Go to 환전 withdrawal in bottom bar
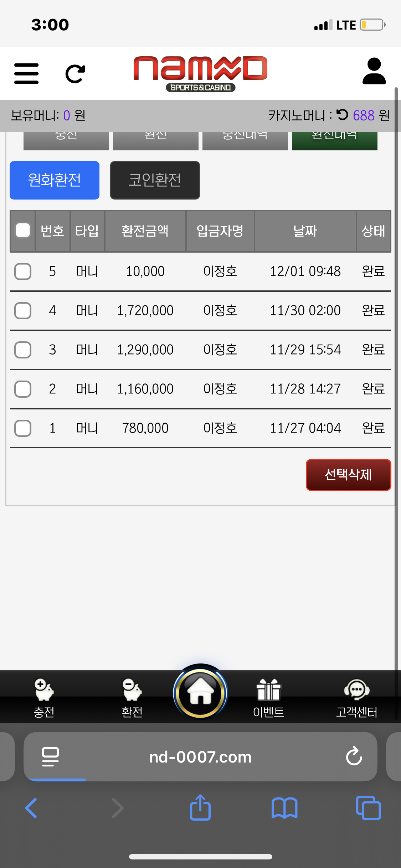Viewport: 401px width, 868px height. (132, 698)
